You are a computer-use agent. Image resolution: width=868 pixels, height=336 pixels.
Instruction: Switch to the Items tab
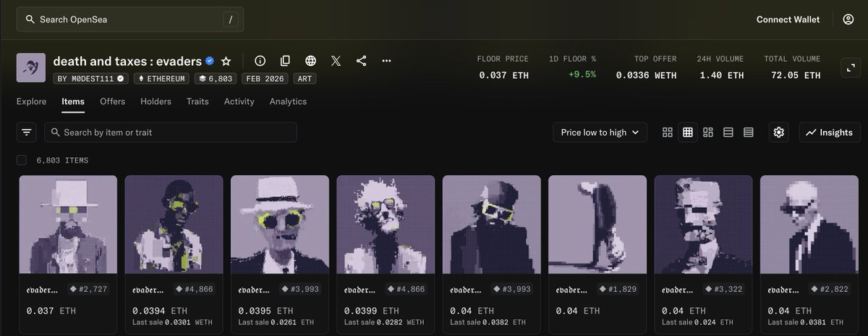pos(73,101)
